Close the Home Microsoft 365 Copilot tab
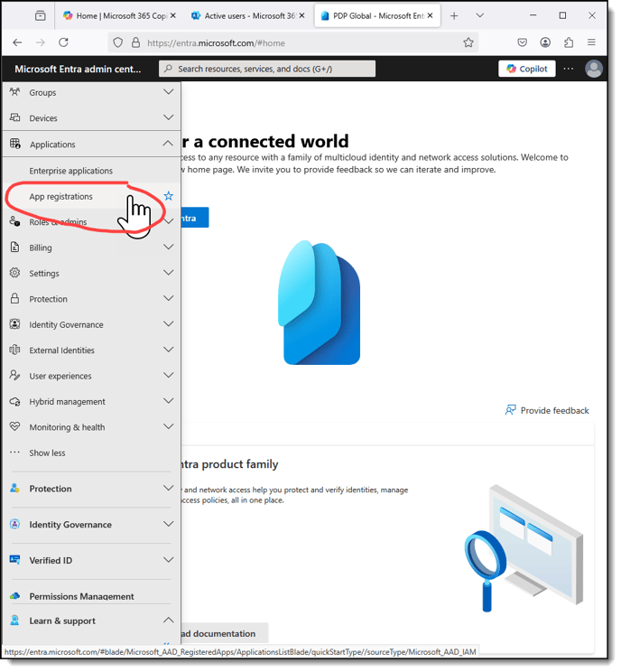621x672 pixels. 173,16
